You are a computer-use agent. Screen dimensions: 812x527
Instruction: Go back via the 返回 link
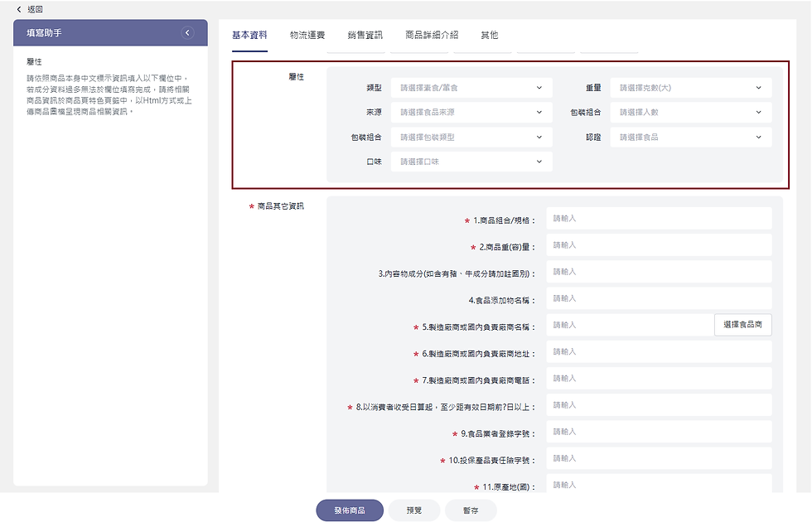(35, 9)
